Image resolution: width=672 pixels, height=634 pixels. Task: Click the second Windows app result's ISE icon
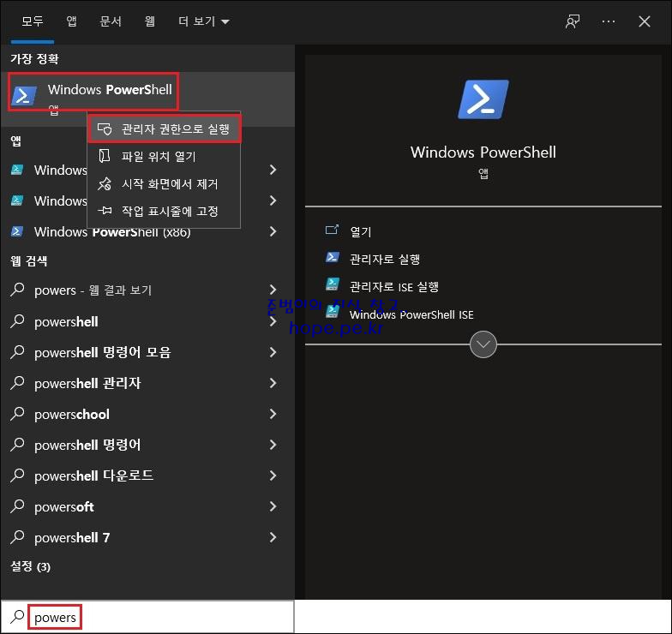tap(17, 200)
